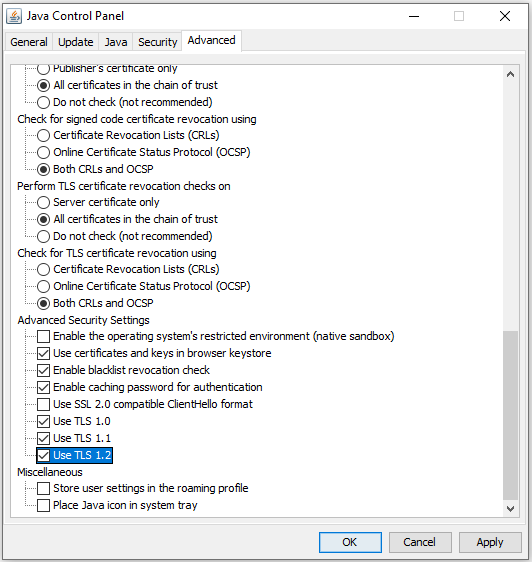The width and height of the screenshot is (532, 562).
Task: Switch to the General tab
Action: pos(29,42)
